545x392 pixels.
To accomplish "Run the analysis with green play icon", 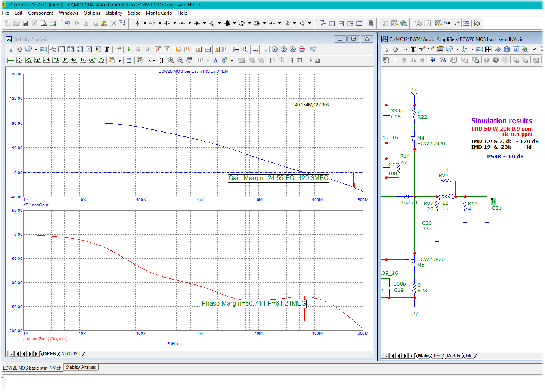I will 129,49.
